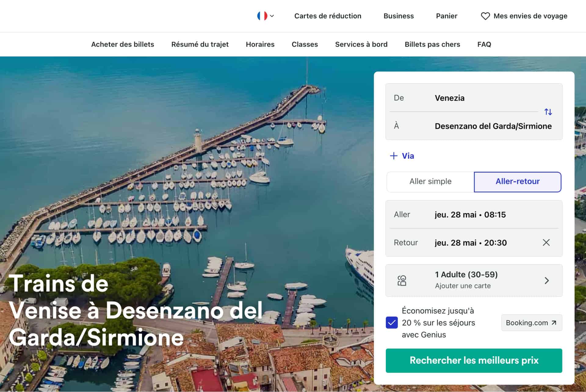Click the French flag language icon
Viewport: 586px width, 392px height.
click(x=262, y=16)
